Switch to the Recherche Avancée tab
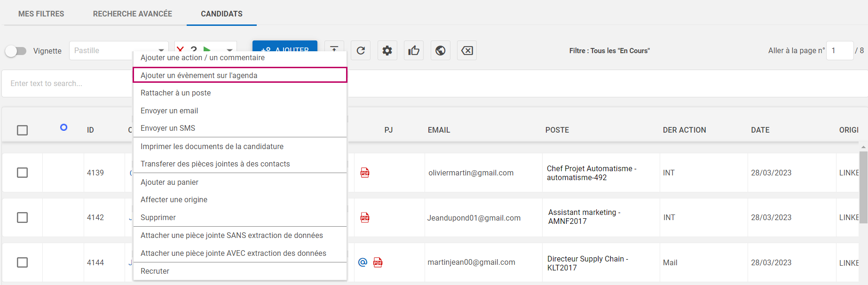This screenshot has height=285, width=868. coord(132,14)
